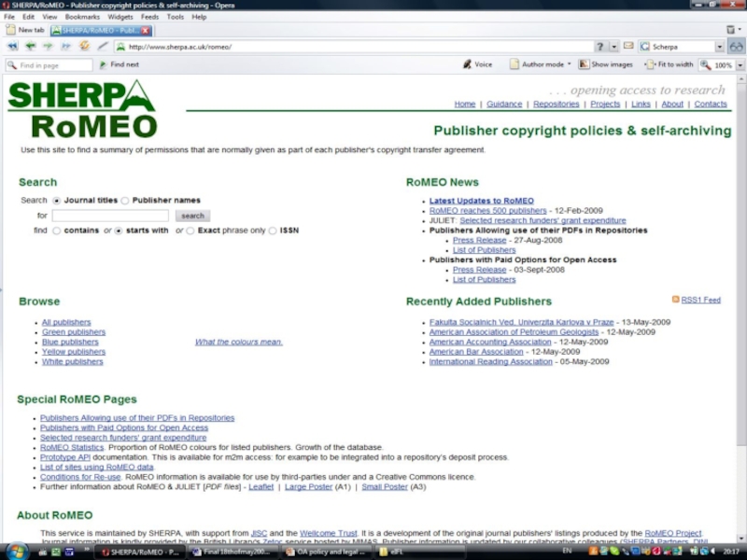The width and height of the screenshot is (747, 560).
Task: Open the Small Poster link
Action: click(385, 486)
